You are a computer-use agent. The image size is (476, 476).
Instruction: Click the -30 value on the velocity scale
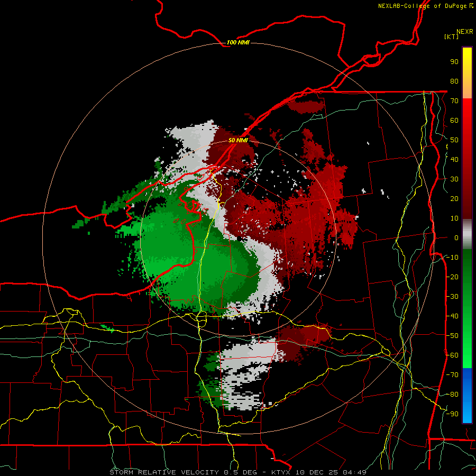pyautogui.click(x=452, y=297)
